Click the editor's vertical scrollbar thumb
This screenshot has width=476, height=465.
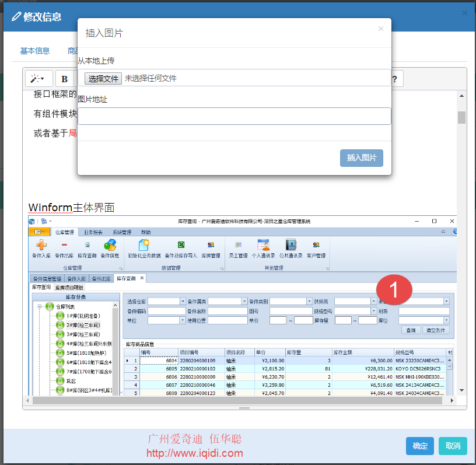click(x=461, y=117)
